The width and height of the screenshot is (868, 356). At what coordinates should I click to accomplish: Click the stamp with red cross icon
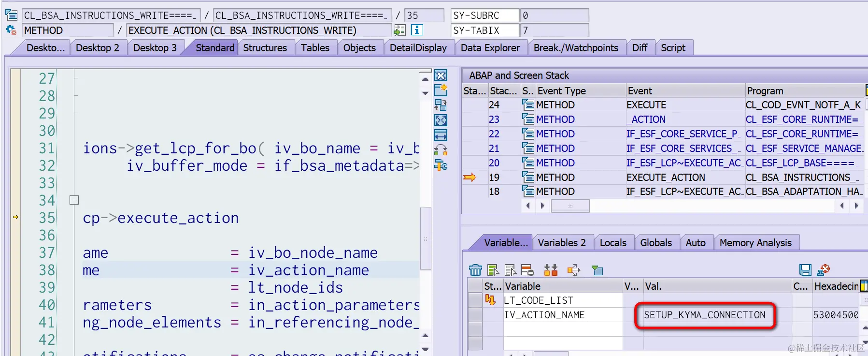823,270
